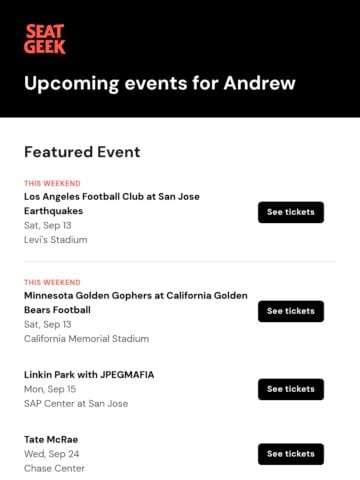
Task: See tickets for Tate McRae
Action: pyautogui.click(x=291, y=454)
